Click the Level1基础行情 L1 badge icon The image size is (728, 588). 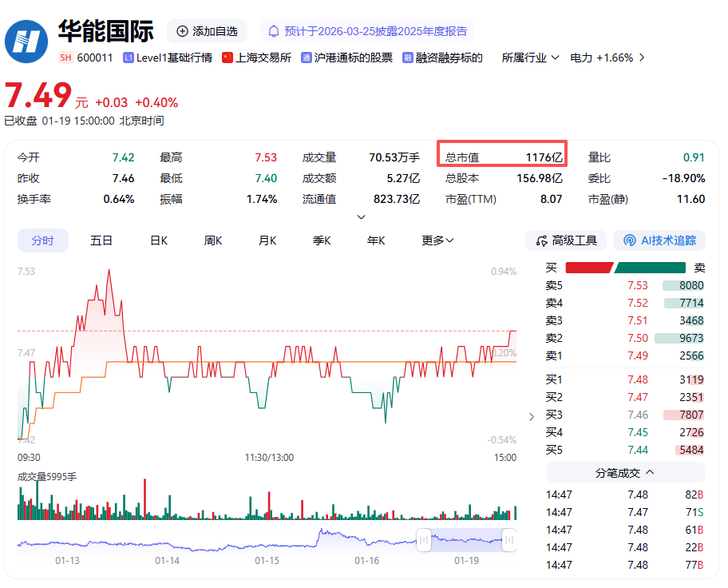(x=128, y=58)
